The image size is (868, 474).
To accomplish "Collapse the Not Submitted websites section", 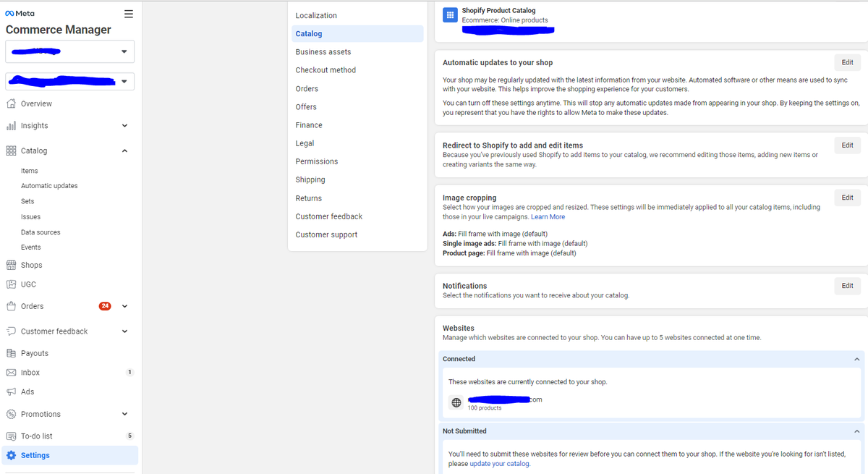I will [x=856, y=431].
